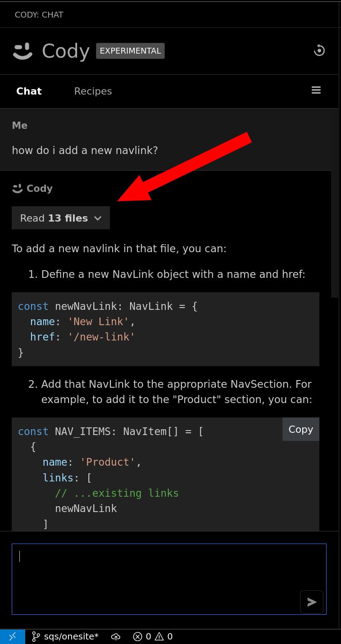Click the newNavLink code block
This screenshot has height=644, width=341.
(x=165, y=329)
